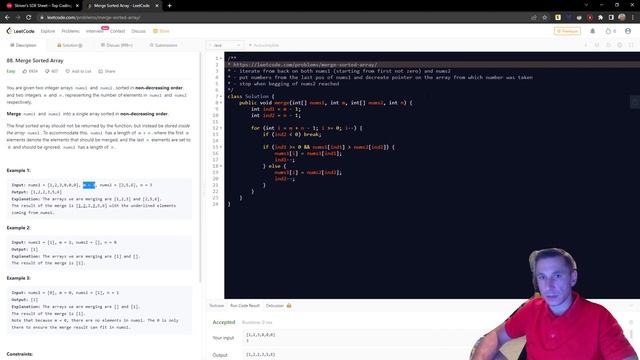This screenshot has height=360, width=640.
Task: Open the Explore menu item
Action: (x=48, y=31)
